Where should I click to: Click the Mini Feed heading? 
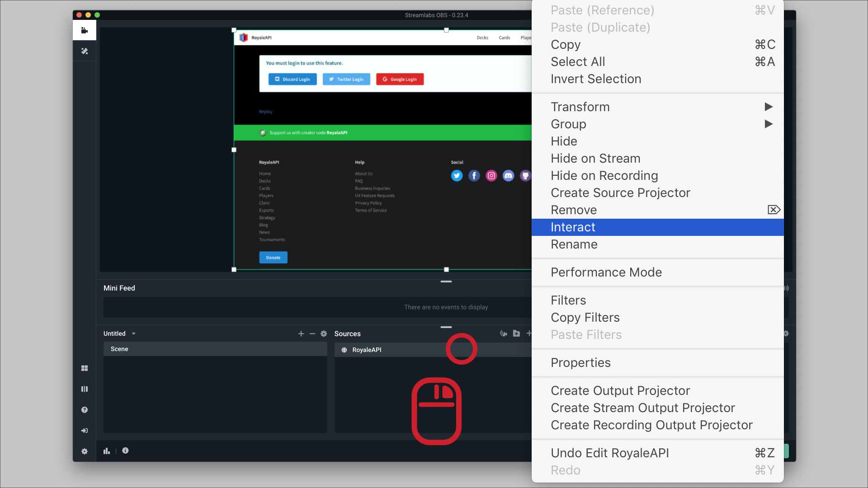click(119, 288)
